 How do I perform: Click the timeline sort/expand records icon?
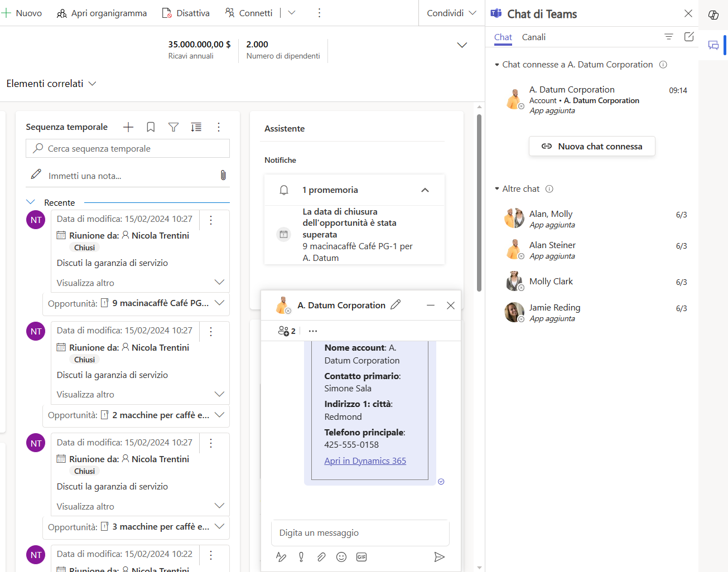196,127
